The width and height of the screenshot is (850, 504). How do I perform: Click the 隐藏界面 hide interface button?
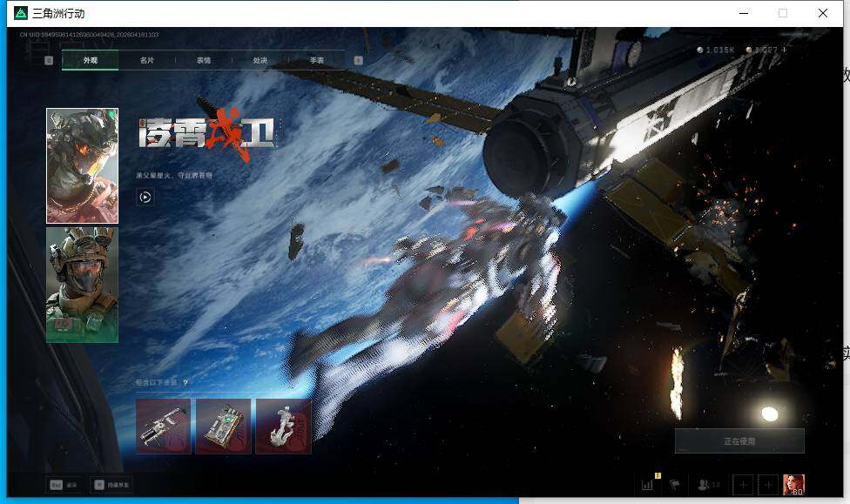point(111,485)
